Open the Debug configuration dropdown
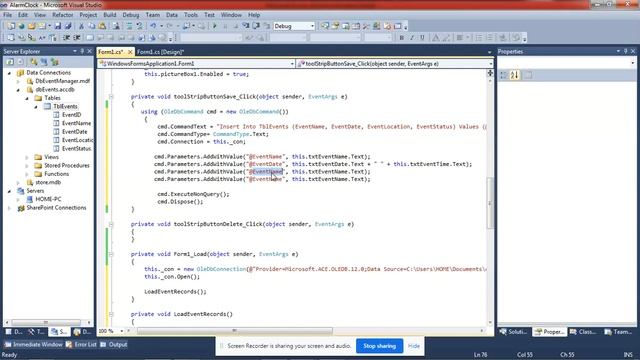The width and height of the screenshot is (640, 360). tap(312, 26)
